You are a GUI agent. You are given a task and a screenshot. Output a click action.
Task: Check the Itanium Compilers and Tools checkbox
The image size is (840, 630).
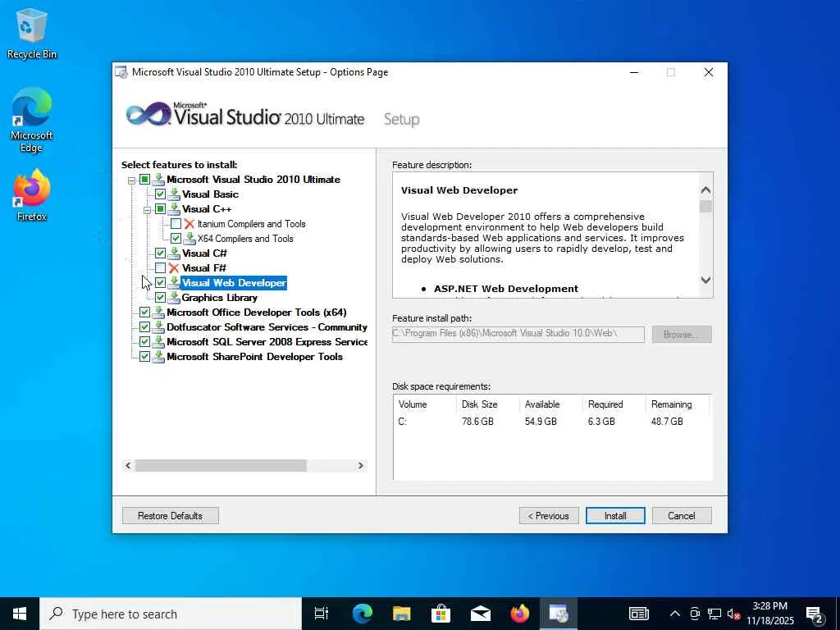[176, 224]
